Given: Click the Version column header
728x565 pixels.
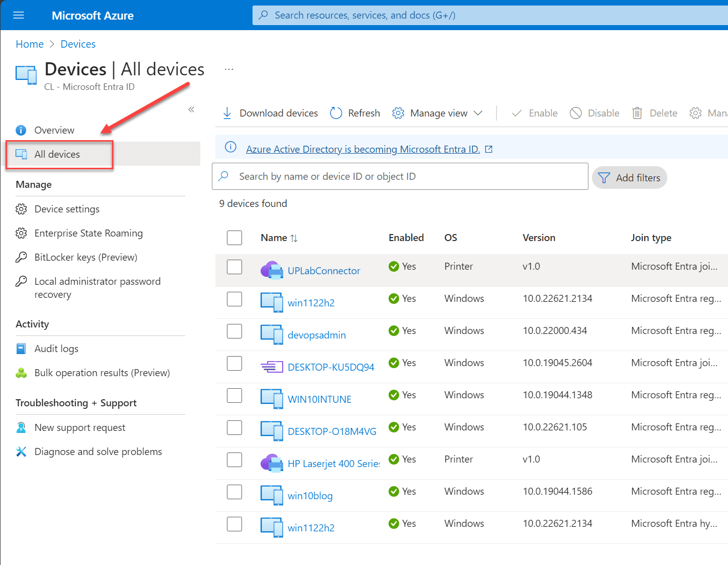Looking at the screenshot, I should (x=539, y=238).
